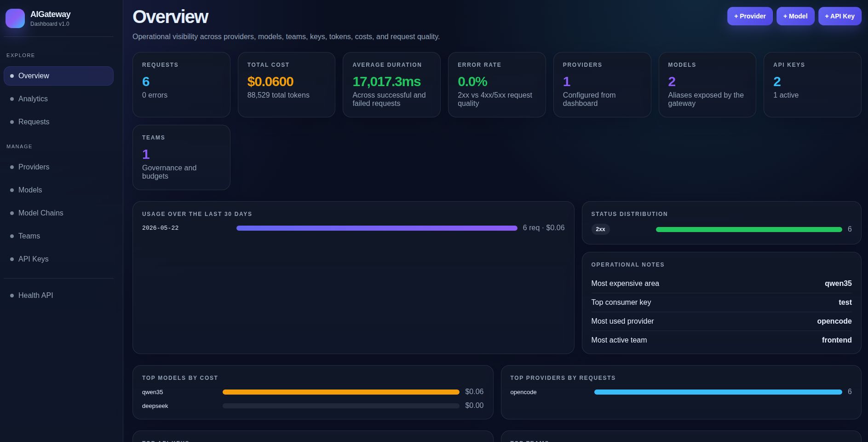The image size is (868, 442).
Task: Click 'Most used provider' value opencode
Action: [x=834, y=321]
